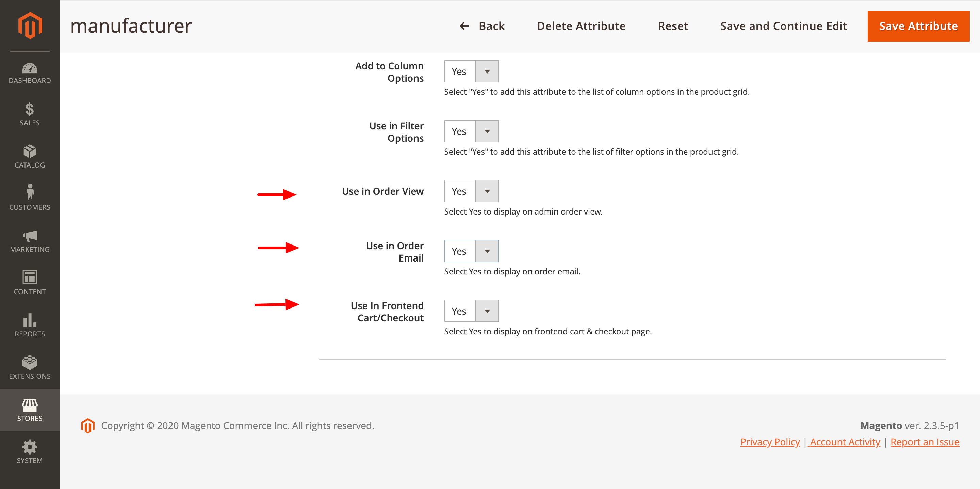Open the Use in Filter Options dropdown

pos(471,131)
